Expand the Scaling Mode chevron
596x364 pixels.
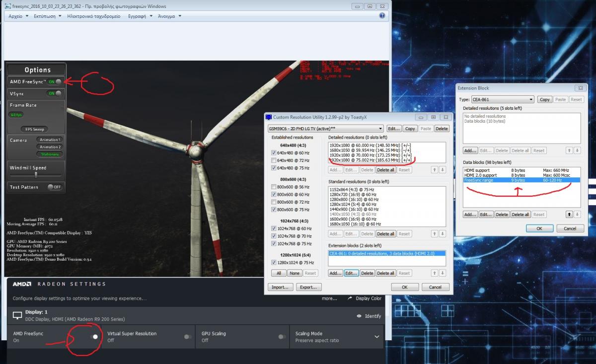pyautogui.click(x=377, y=337)
